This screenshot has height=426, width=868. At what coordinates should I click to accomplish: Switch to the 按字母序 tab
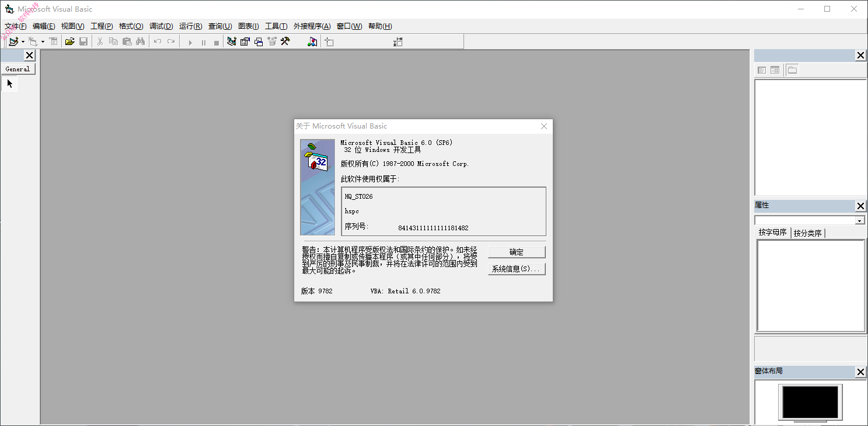click(772, 233)
